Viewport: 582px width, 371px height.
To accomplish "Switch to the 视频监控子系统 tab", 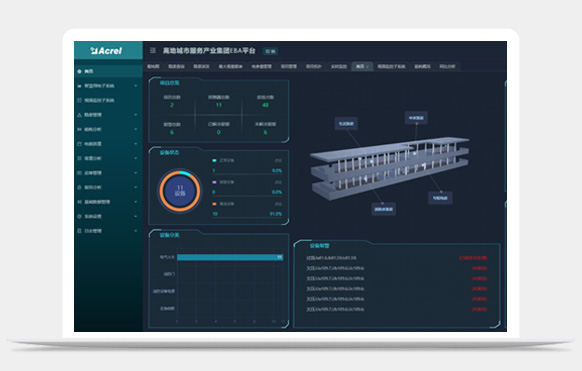I will [391, 66].
